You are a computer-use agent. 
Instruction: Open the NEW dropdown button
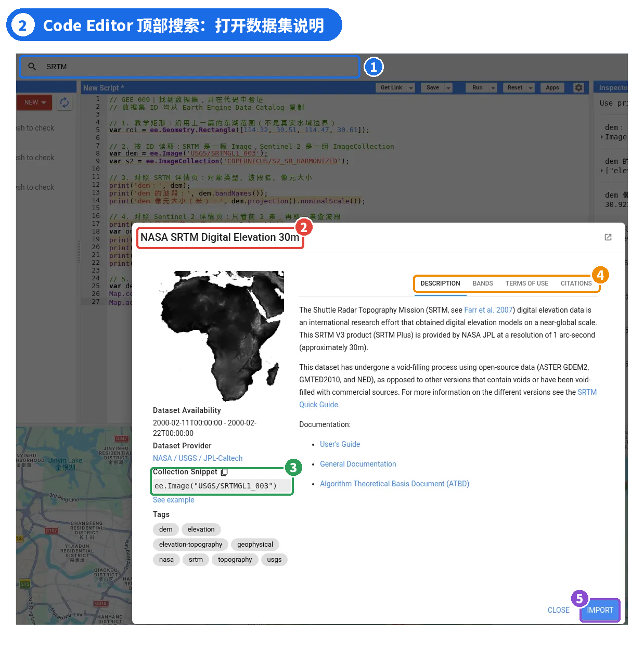tap(34, 102)
